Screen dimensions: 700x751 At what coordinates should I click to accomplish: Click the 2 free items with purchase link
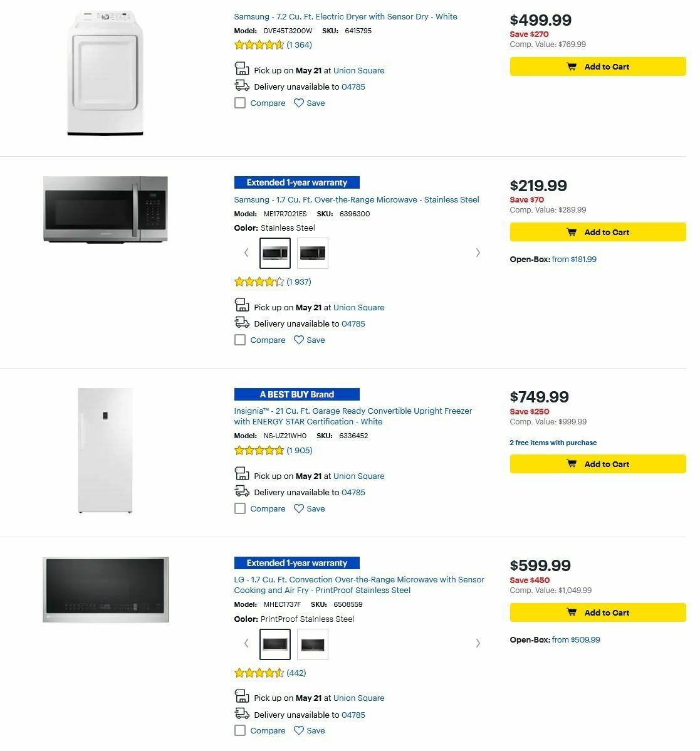(x=553, y=443)
